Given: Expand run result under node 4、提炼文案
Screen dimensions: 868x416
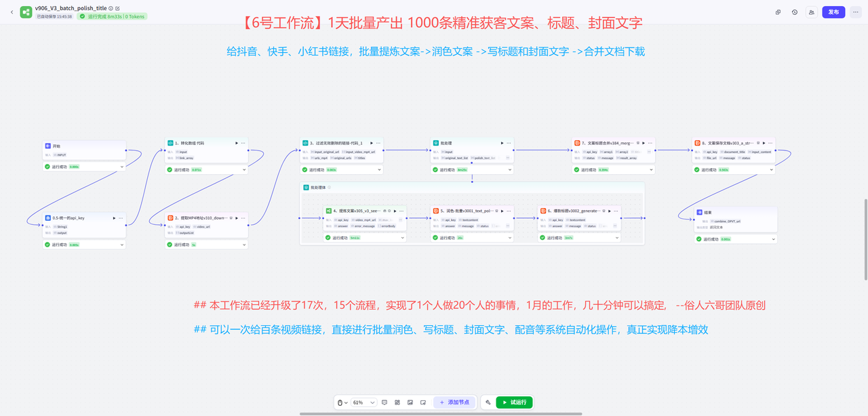Looking at the screenshot, I should [x=403, y=238].
